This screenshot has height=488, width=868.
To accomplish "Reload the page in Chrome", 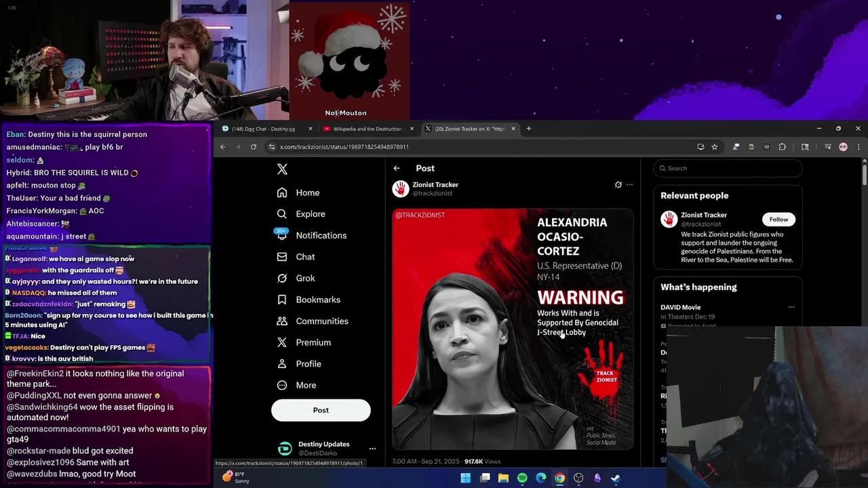I will pyautogui.click(x=254, y=146).
